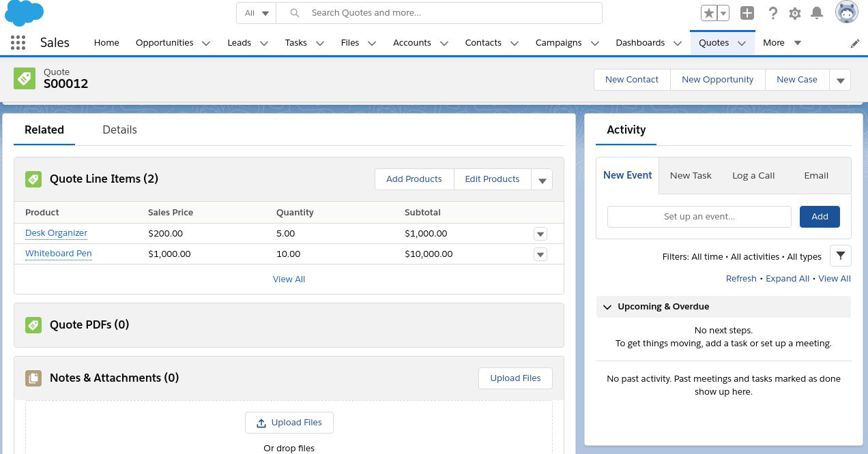Click the pencil icon to edit navigation

[x=855, y=43]
